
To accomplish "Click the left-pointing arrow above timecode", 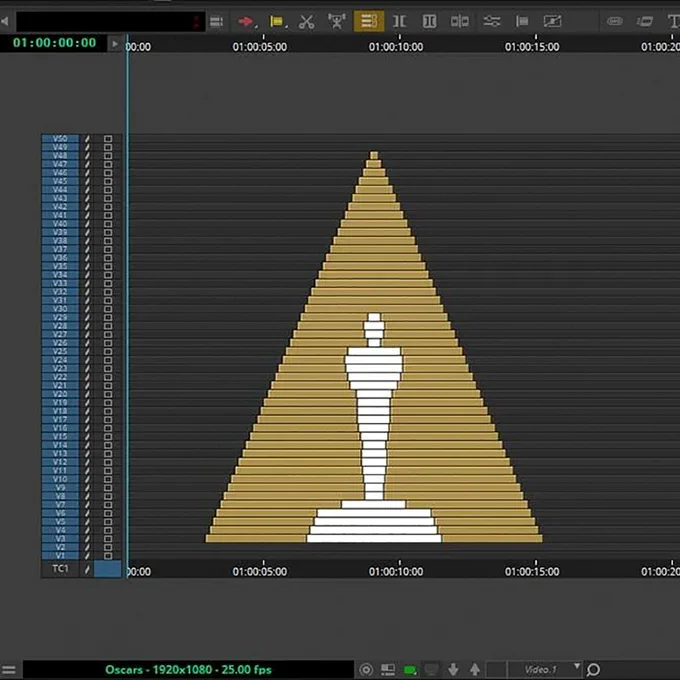I will [5, 21].
